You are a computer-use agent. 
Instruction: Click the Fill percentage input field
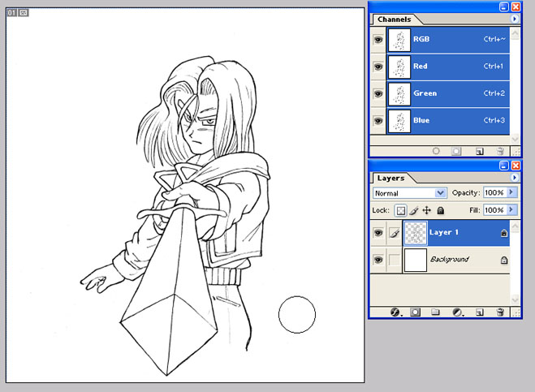click(x=494, y=210)
